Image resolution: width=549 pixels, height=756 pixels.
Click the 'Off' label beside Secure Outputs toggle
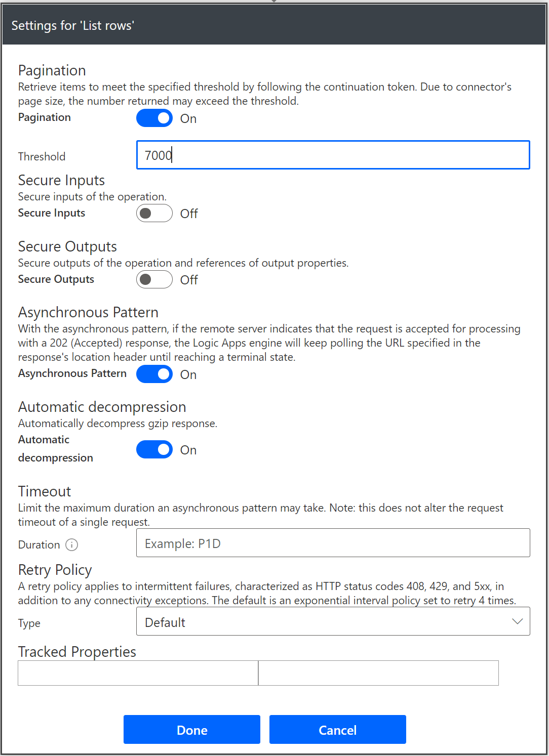click(x=189, y=280)
